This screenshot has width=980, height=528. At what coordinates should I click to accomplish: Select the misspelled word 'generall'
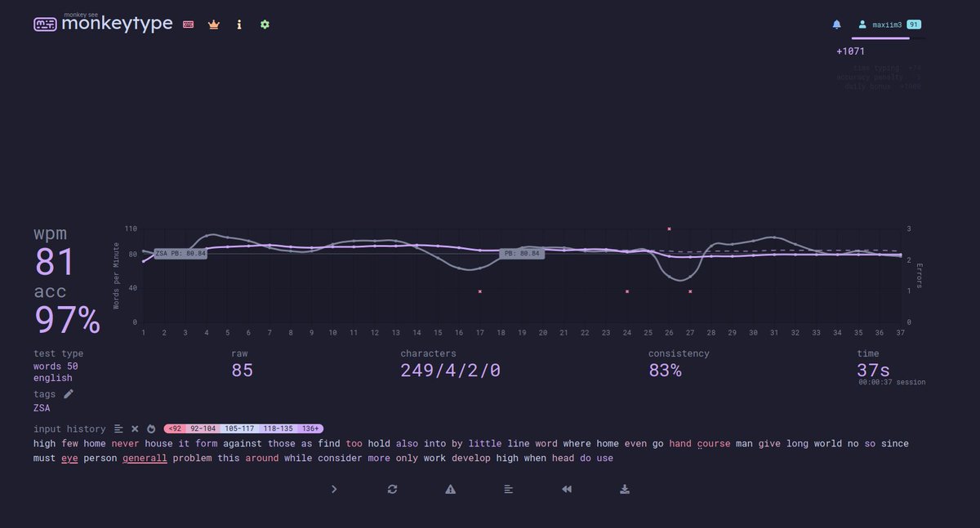(x=145, y=459)
